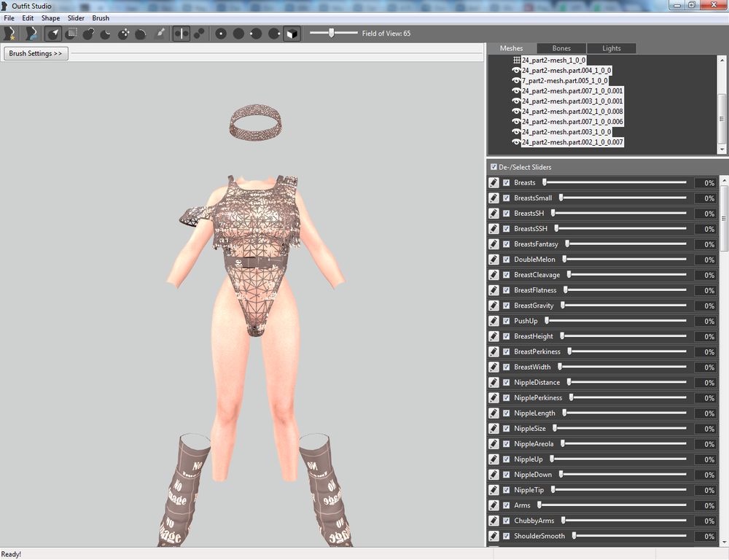Click the NippleAreola slider track
Viewport: 729px width, 560px height.
click(x=623, y=444)
